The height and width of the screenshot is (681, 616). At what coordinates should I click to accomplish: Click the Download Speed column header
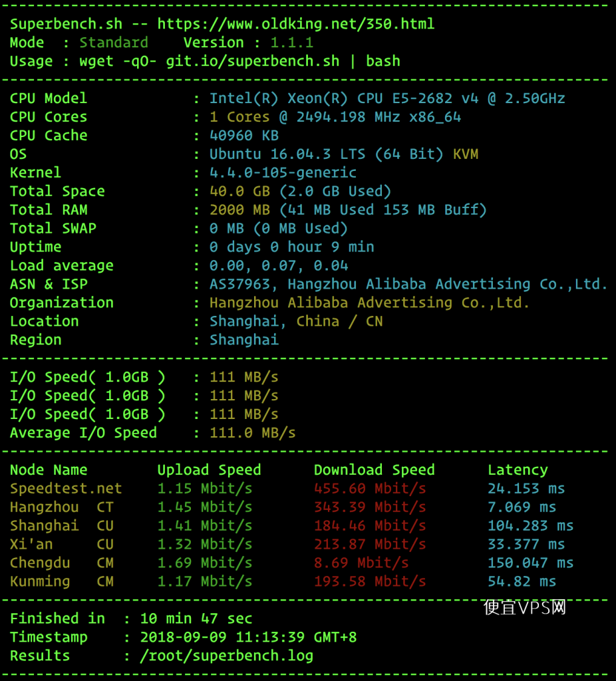(374, 470)
